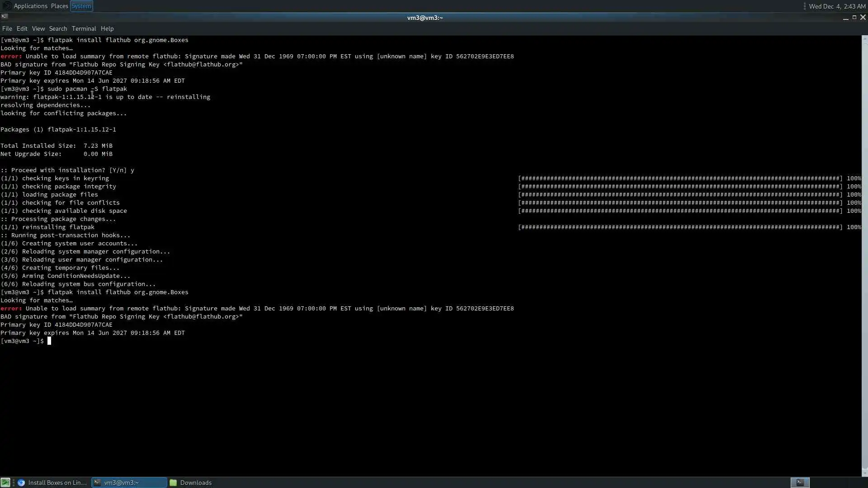Open the Terminal menu
This screenshot has width=868, height=488.
click(x=84, y=28)
